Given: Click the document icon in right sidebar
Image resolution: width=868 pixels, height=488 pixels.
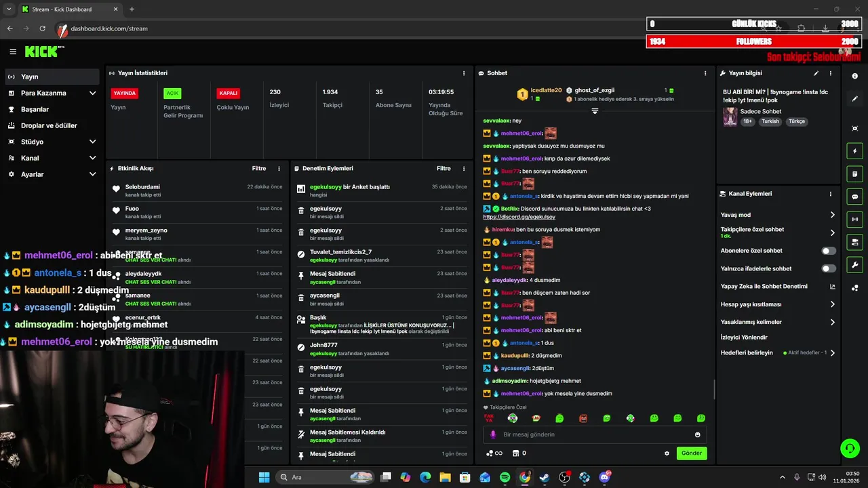Looking at the screenshot, I should click(x=854, y=174).
